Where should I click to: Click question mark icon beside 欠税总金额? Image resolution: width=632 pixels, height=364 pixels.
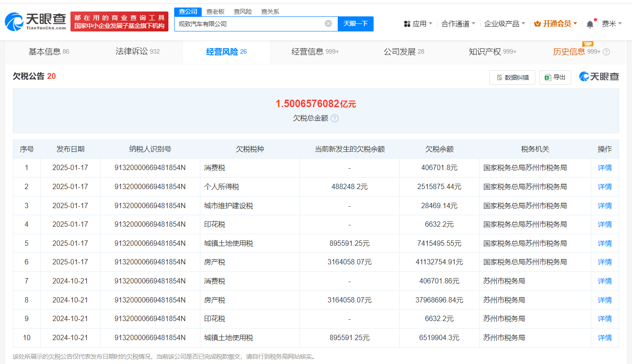(335, 118)
